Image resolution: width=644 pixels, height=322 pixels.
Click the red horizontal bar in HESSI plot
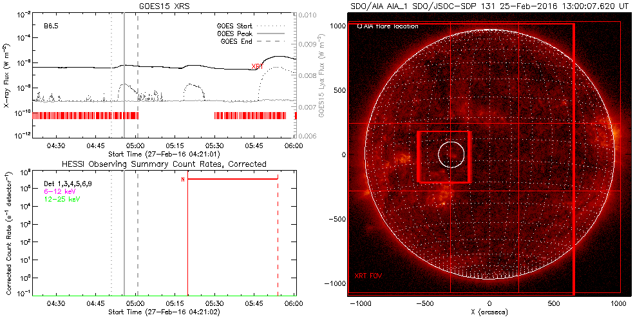pos(232,179)
